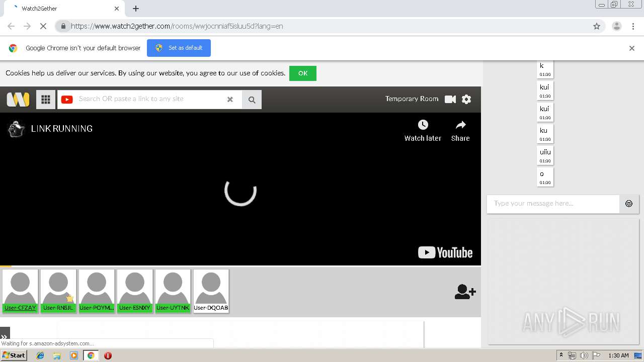Click the Chrome taskbar icon
The width and height of the screenshot is (644, 362).
point(91,355)
